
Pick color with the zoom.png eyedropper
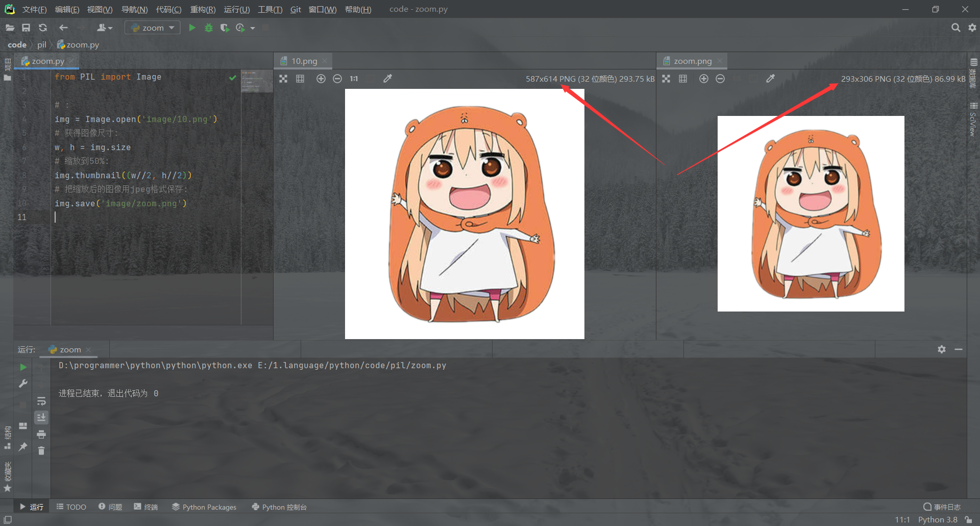(770, 79)
